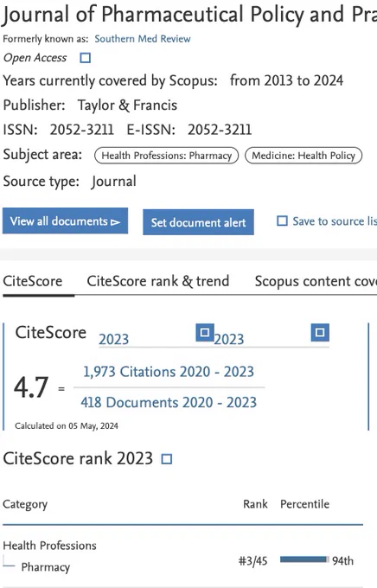Check the Save to source list checkbox
Viewport: 377px width, 588px height.
282,220
